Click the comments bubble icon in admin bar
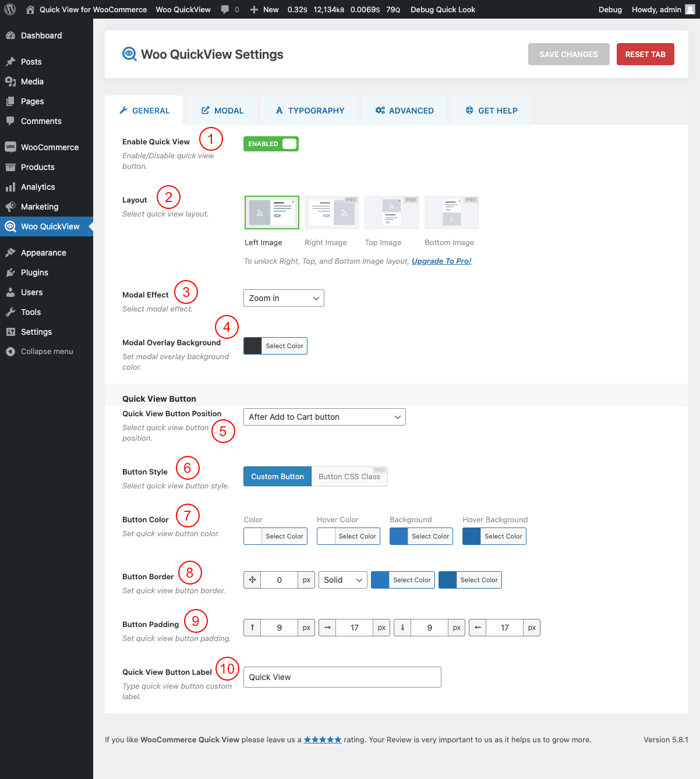The image size is (700, 779). (225, 9)
